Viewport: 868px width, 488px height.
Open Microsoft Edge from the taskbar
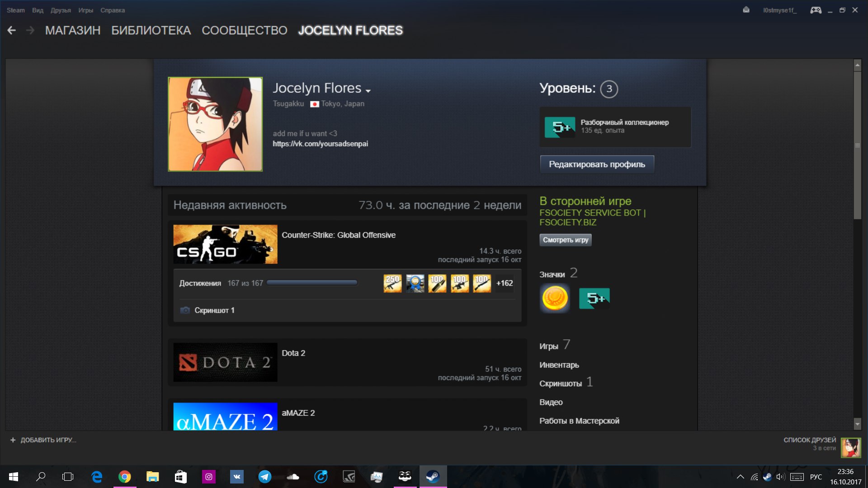point(97,477)
